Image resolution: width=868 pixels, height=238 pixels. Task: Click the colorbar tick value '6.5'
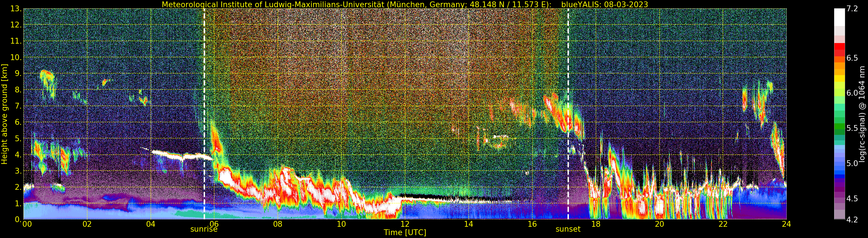pos(852,58)
